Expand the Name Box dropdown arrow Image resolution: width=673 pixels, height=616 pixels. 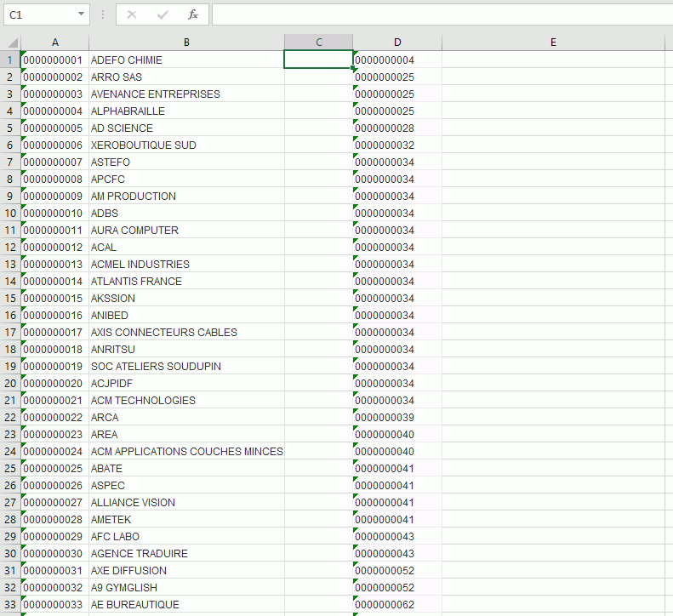tap(81, 14)
